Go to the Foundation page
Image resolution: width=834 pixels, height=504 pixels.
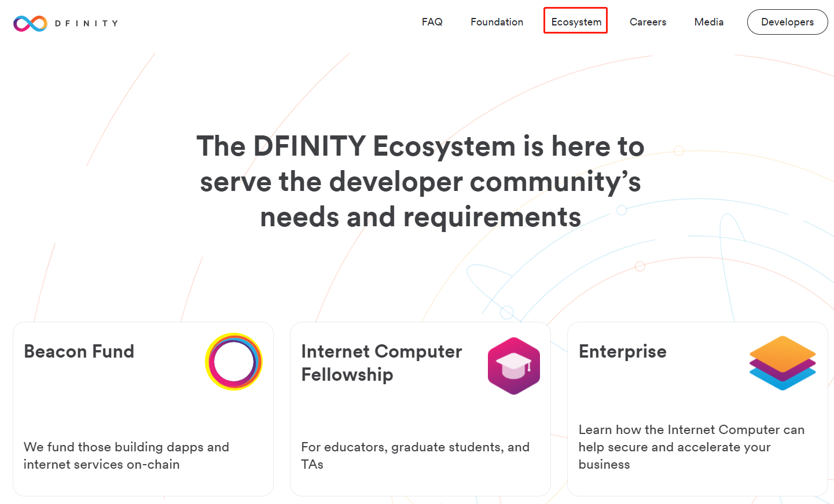[497, 22]
